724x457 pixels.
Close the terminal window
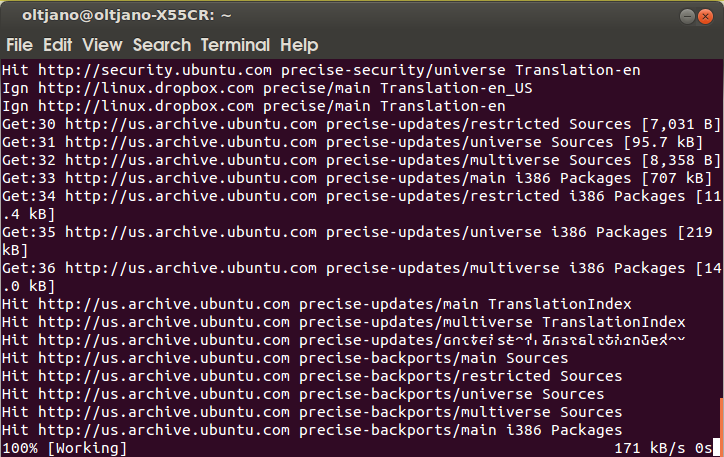(x=706, y=16)
